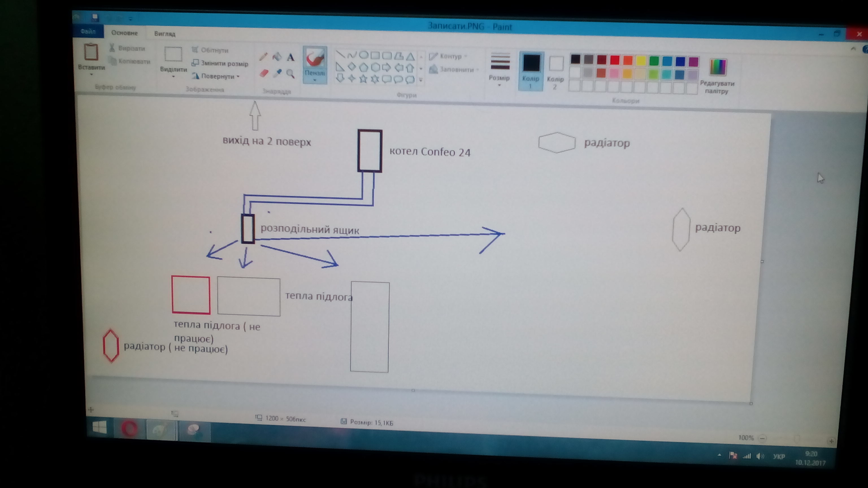The image size is (868, 488).
Task: Open the Вставити paste dropdown arrow
Action: tap(91, 75)
